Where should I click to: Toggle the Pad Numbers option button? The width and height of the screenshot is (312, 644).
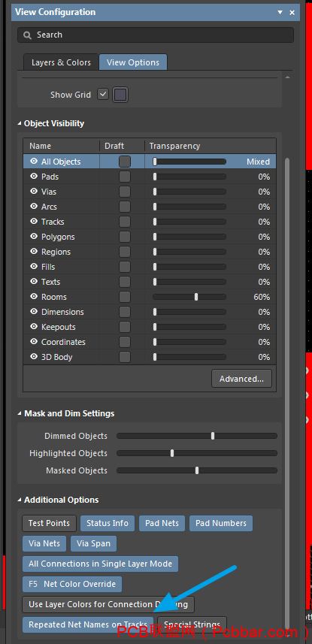[x=221, y=523]
